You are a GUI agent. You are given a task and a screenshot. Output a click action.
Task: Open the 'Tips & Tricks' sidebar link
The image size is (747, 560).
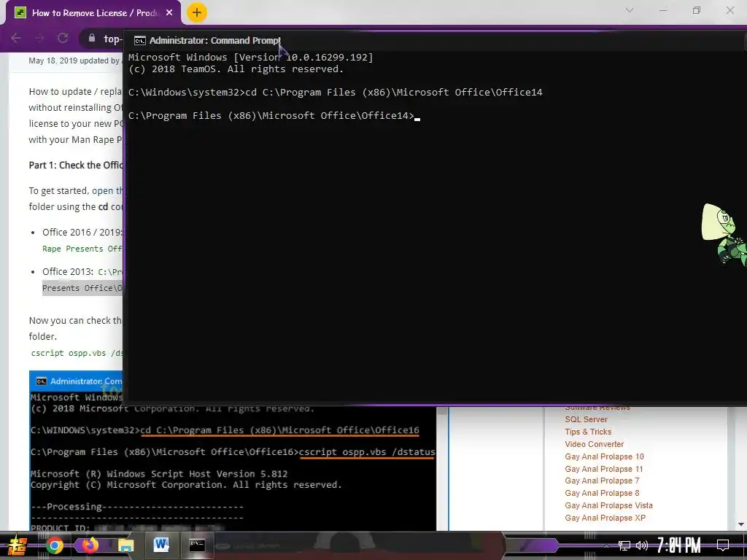[588, 432]
